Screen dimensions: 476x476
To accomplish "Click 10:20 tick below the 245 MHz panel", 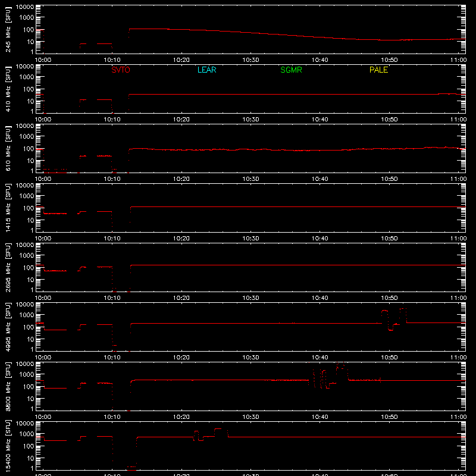I will pos(181,60).
